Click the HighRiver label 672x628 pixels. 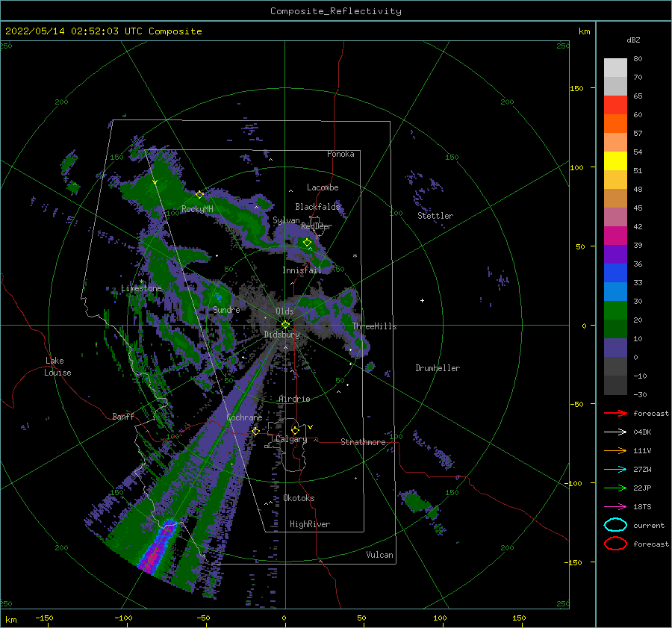310,524
